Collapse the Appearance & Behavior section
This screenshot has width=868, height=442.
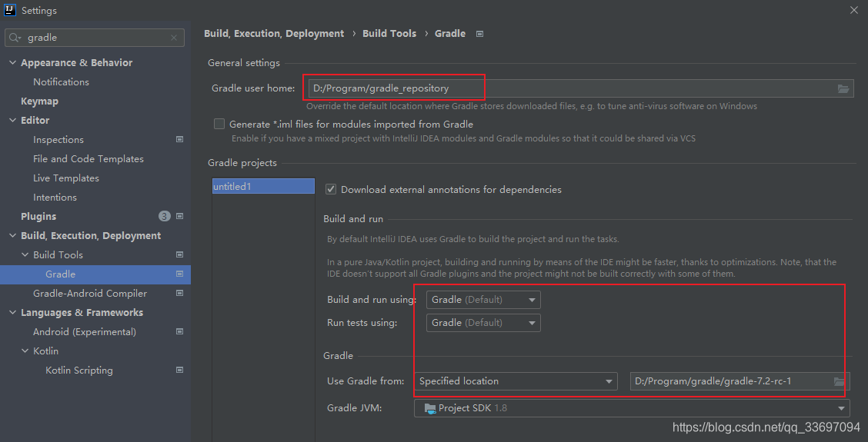13,63
